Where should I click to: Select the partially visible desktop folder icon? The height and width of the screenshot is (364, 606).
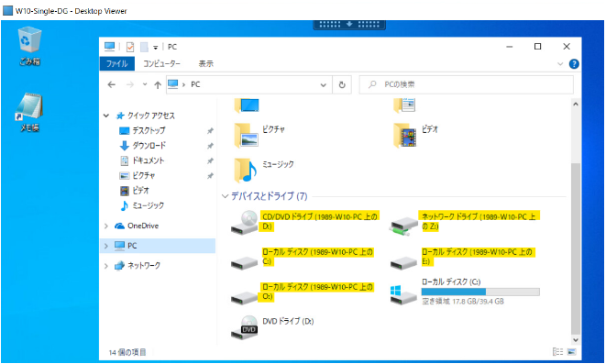click(x=247, y=105)
